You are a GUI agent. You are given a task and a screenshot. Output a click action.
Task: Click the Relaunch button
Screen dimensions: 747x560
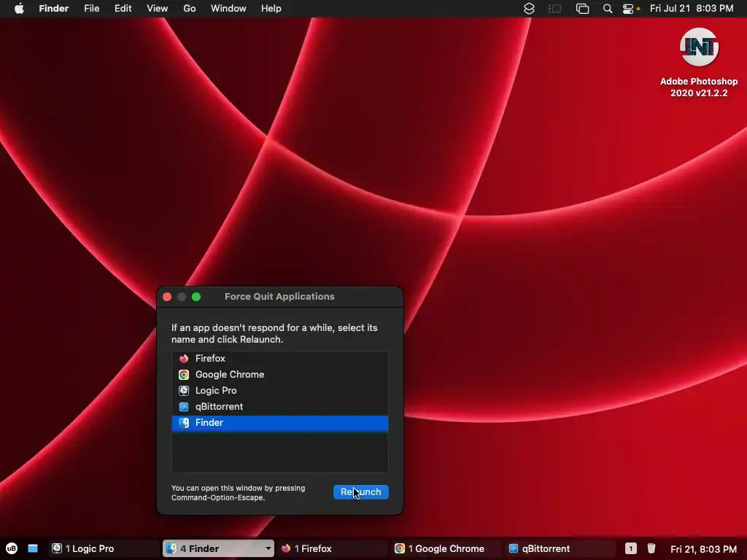pos(360,492)
